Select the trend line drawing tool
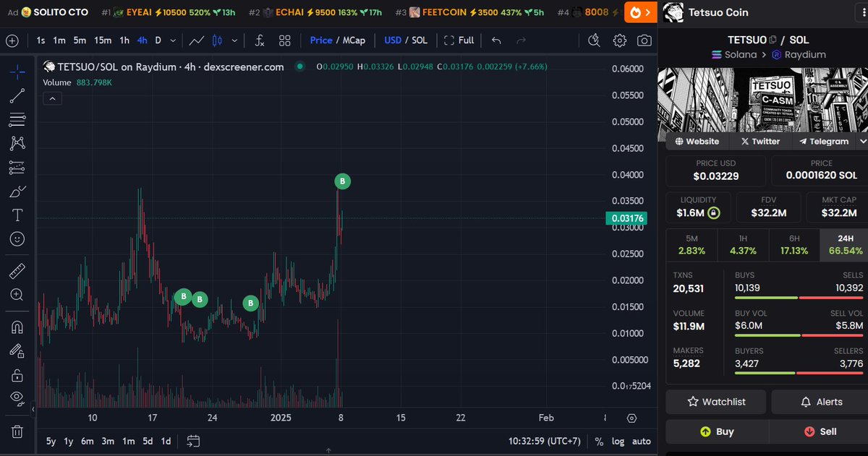Screen dimensions: 868x456 (17, 95)
